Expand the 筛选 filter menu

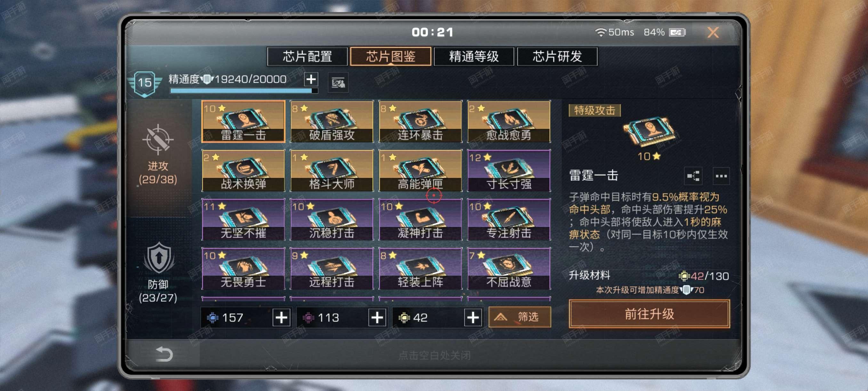(x=519, y=317)
